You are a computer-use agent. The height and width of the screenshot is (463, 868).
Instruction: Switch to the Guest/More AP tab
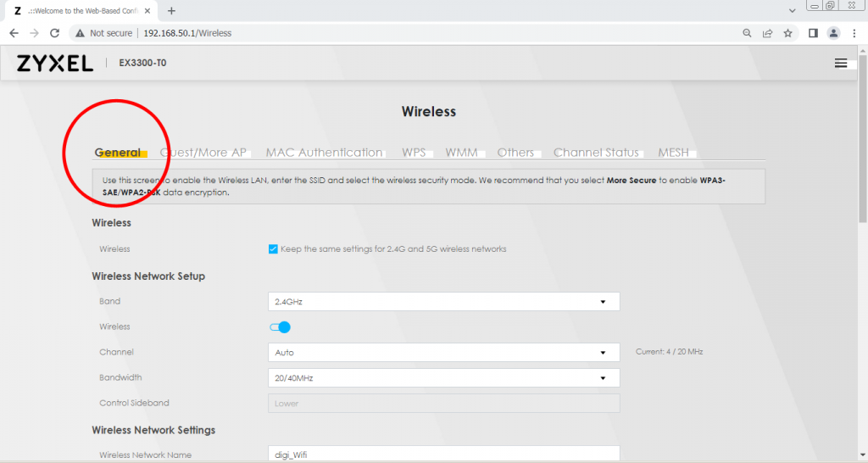tap(203, 153)
